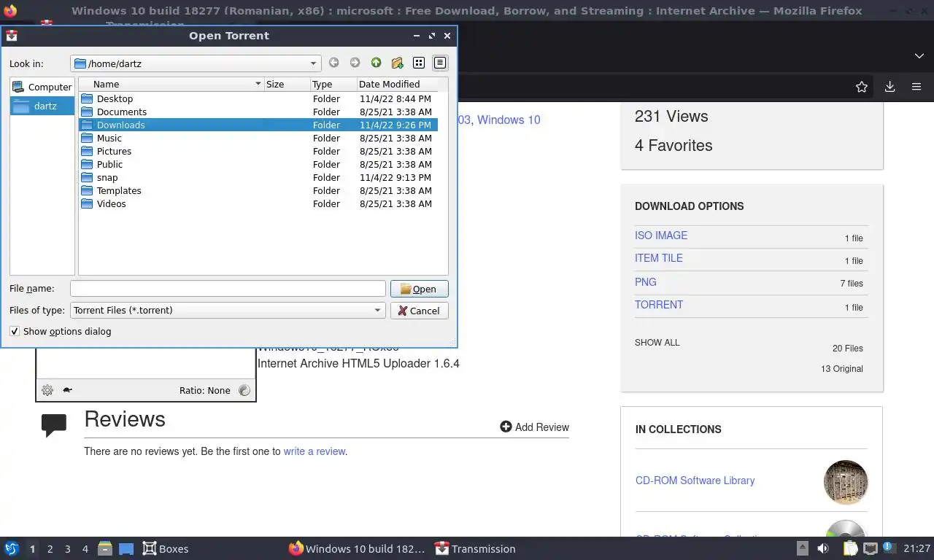Select the Videos folder
934x560 pixels.
[x=258, y=203]
